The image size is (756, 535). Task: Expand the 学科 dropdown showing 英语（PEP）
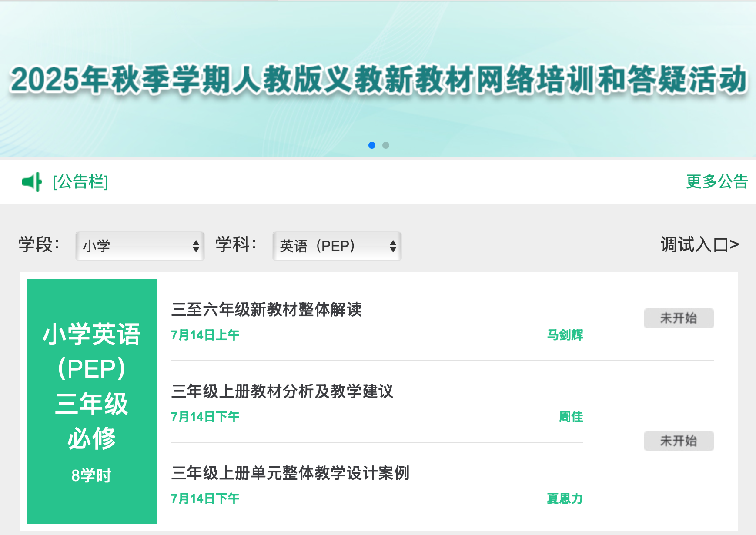pos(337,246)
